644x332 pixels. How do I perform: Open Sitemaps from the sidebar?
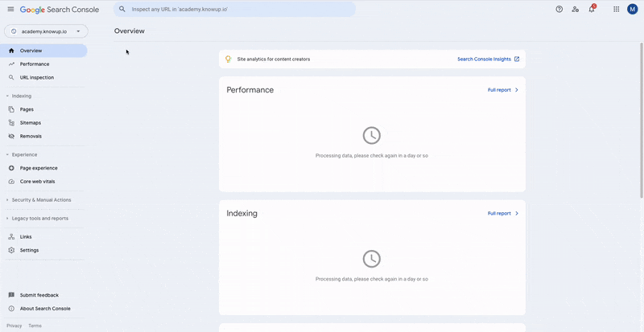tap(30, 123)
